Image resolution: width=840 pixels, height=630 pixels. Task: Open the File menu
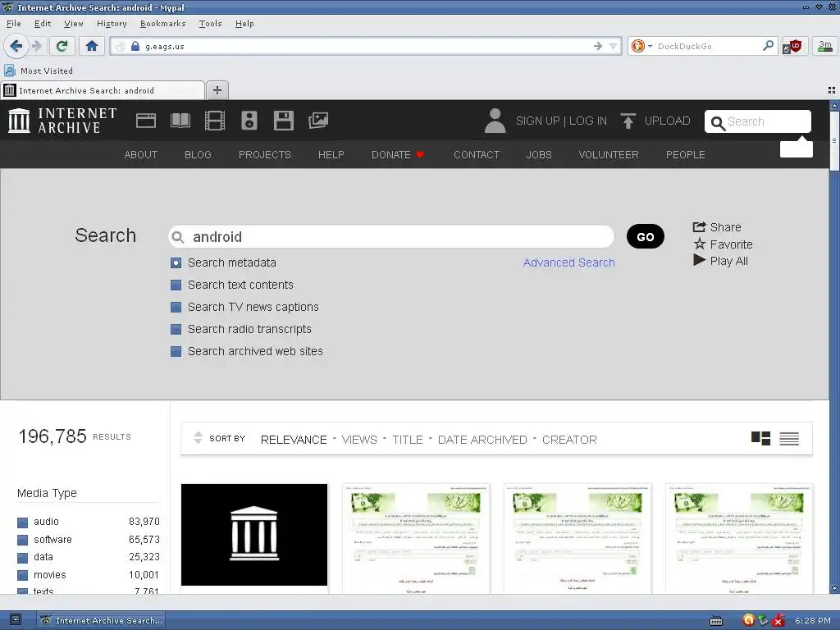click(14, 24)
